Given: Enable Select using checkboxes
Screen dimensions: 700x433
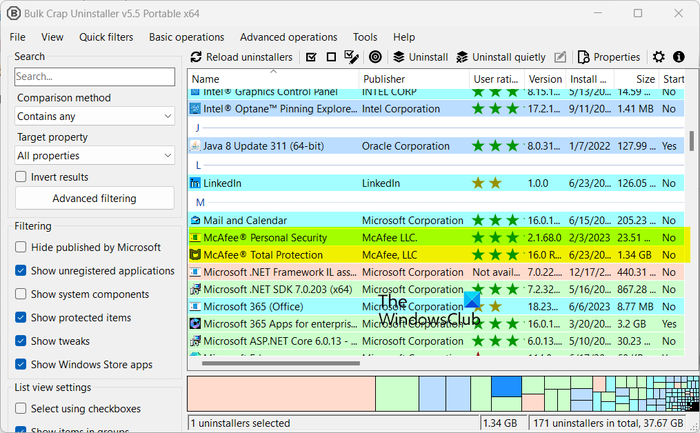Looking at the screenshot, I should [x=21, y=408].
